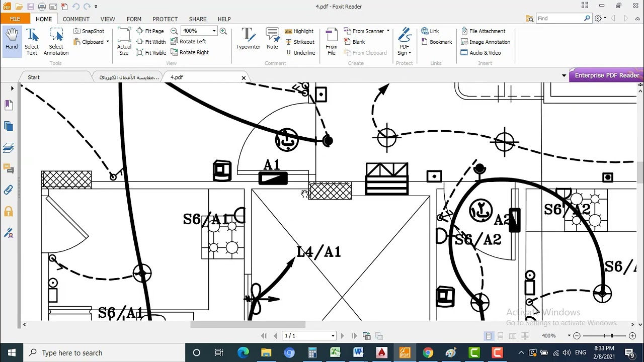The width and height of the screenshot is (644, 362).
Task: Open the zoom percentage dropdown in ribbon
Action: [214, 31]
